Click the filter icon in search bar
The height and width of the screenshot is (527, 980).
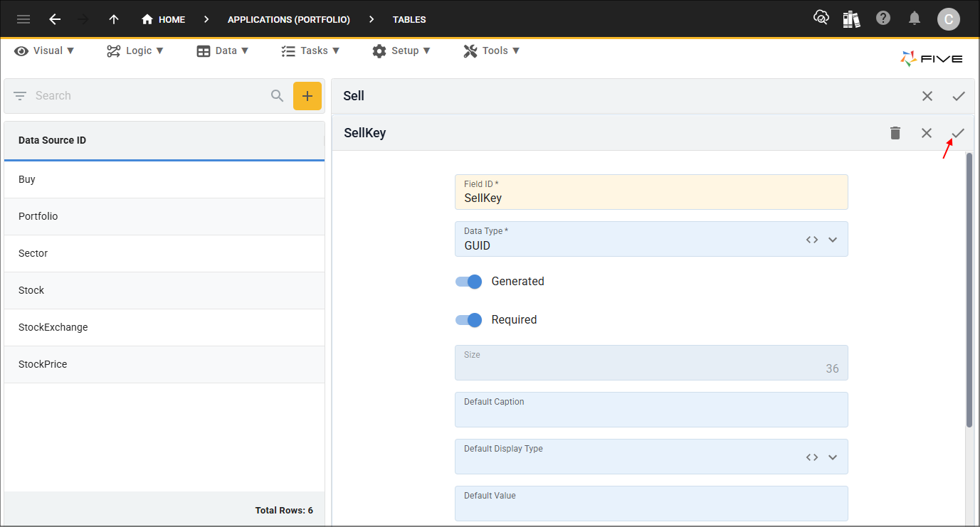point(20,96)
